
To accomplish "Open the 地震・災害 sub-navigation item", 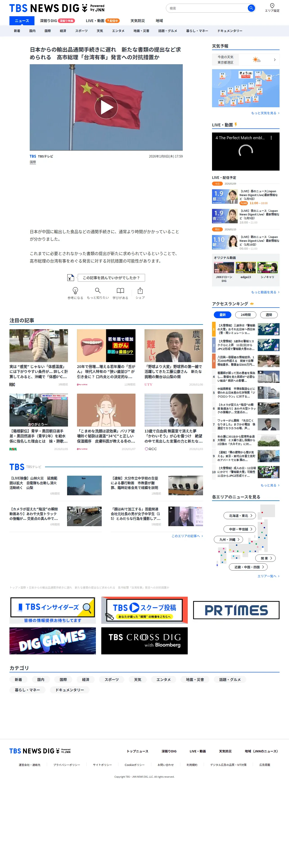I will pos(141,31).
